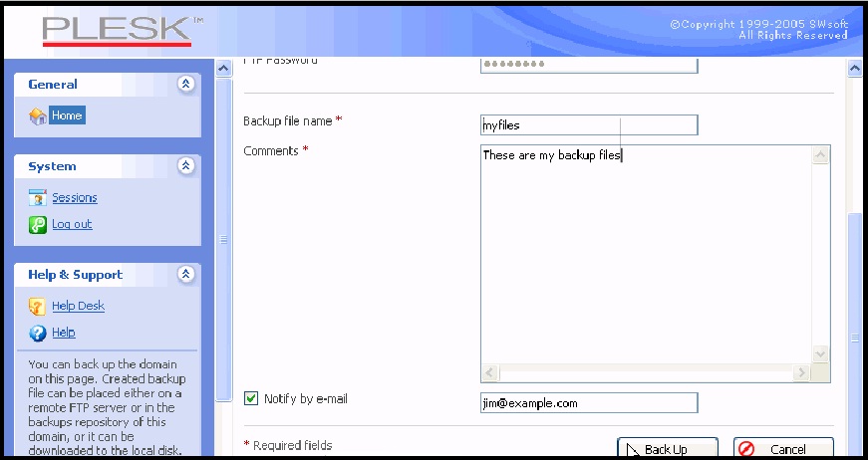Click the blue Help question-mark icon
This screenshot has width=868, height=460.
[38, 333]
